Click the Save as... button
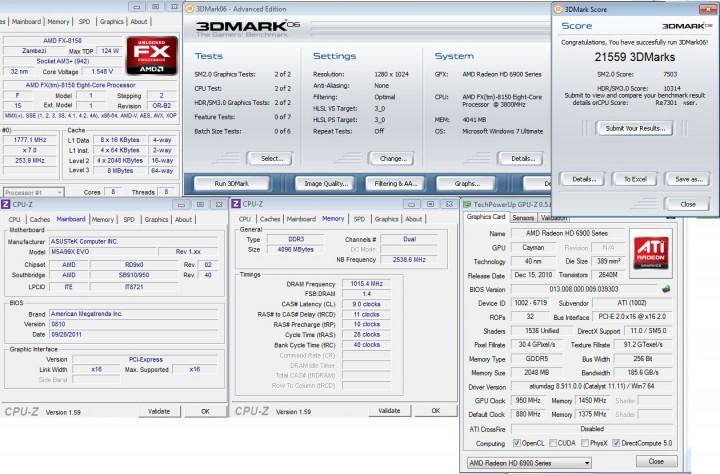Viewport: 720px width, 474px height. 688,179
